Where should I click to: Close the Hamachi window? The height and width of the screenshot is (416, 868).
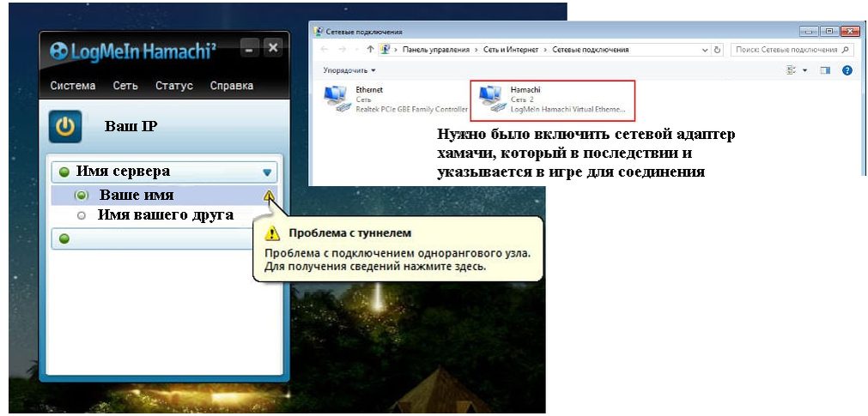pyautogui.click(x=272, y=48)
